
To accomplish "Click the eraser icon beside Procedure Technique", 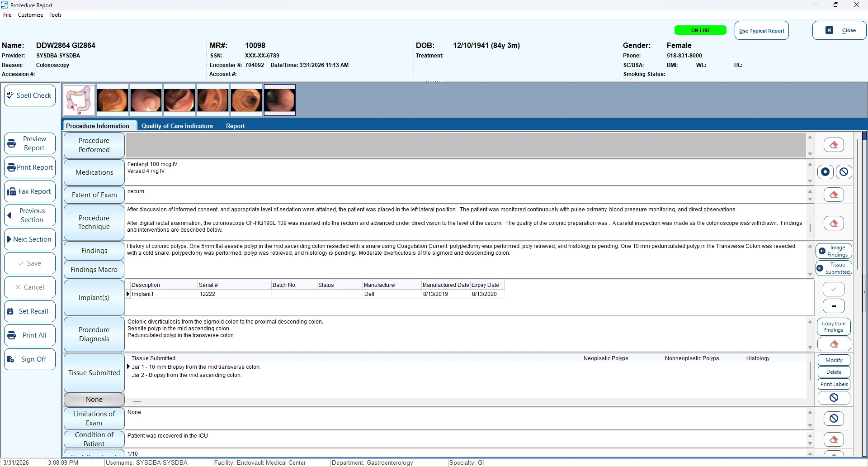I will point(834,223).
